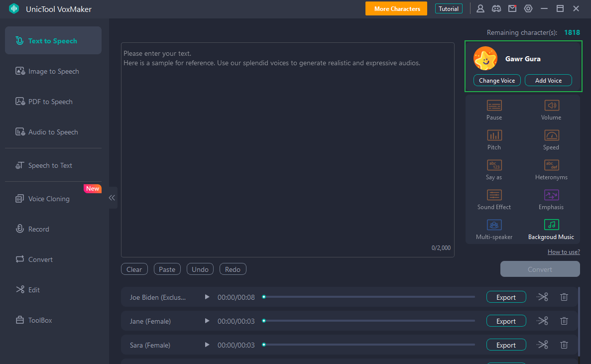This screenshot has width=591, height=364.
Task: Delete the Joe Biden audio entry
Action: coord(564,297)
